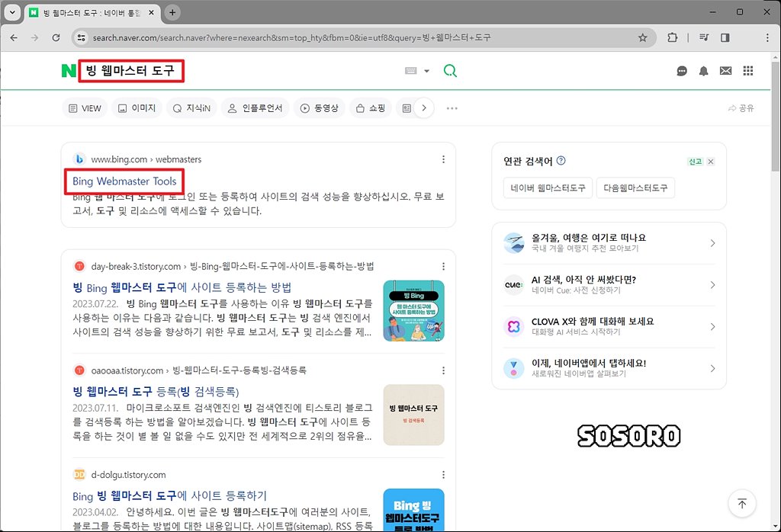Open browser extensions puzzle icon

[673, 37]
